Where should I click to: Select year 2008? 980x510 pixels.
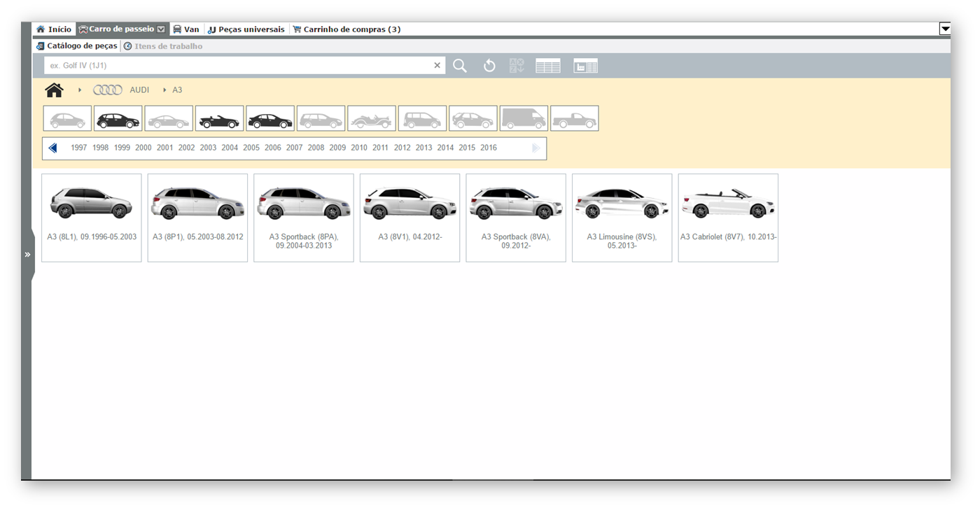(x=316, y=148)
